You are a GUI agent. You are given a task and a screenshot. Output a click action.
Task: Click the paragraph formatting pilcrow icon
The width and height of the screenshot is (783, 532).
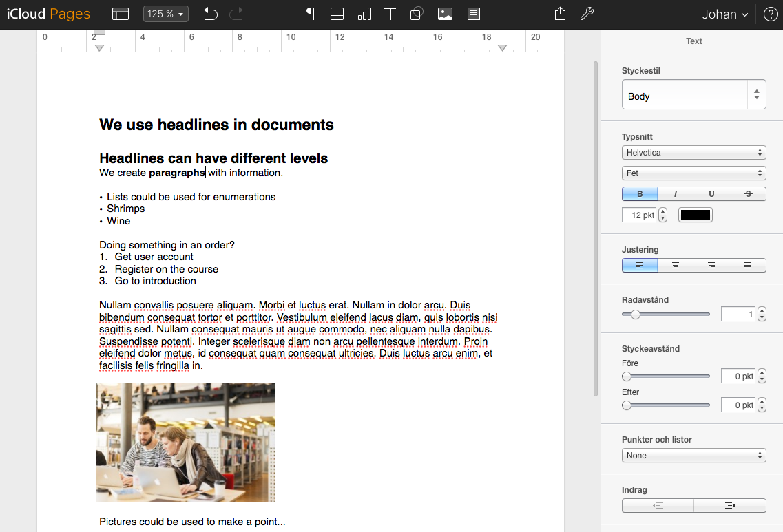[311, 14]
